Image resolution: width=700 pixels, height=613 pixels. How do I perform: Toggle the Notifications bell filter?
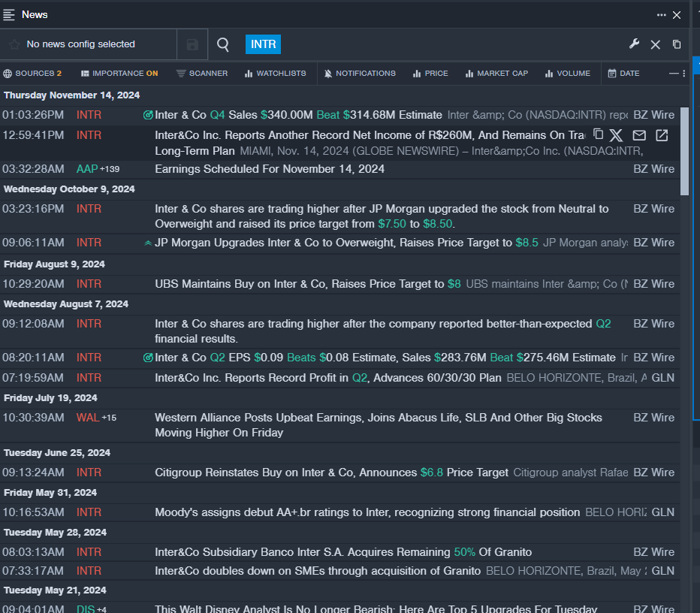360,74
